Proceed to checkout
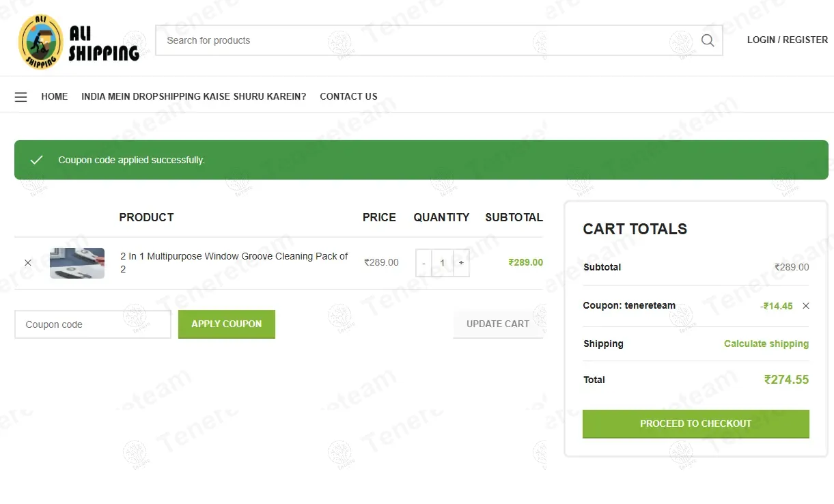Image resolution: width=834 pixels, height=504 pixels. (x=696, y=424)
